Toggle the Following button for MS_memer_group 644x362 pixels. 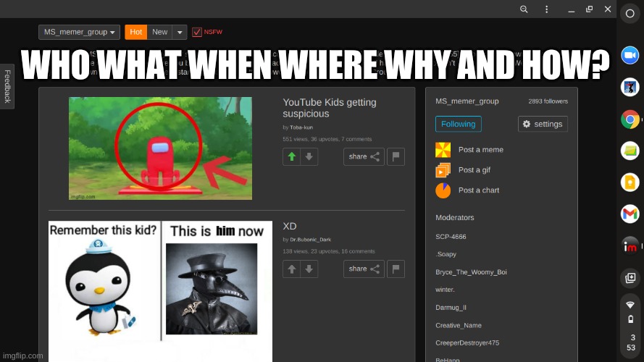point(459,124)
